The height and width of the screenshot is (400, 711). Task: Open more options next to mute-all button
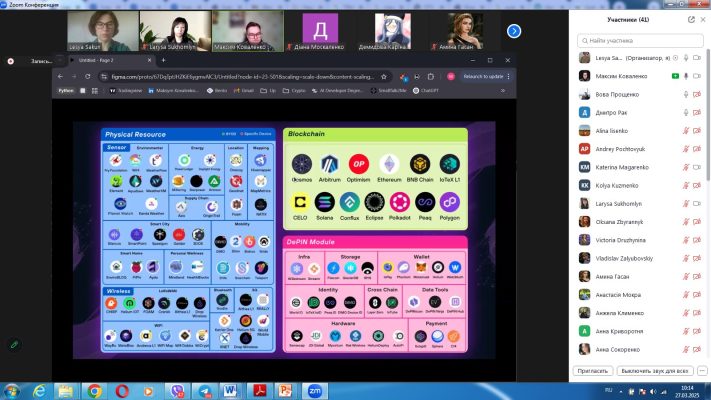pos(702,371)
